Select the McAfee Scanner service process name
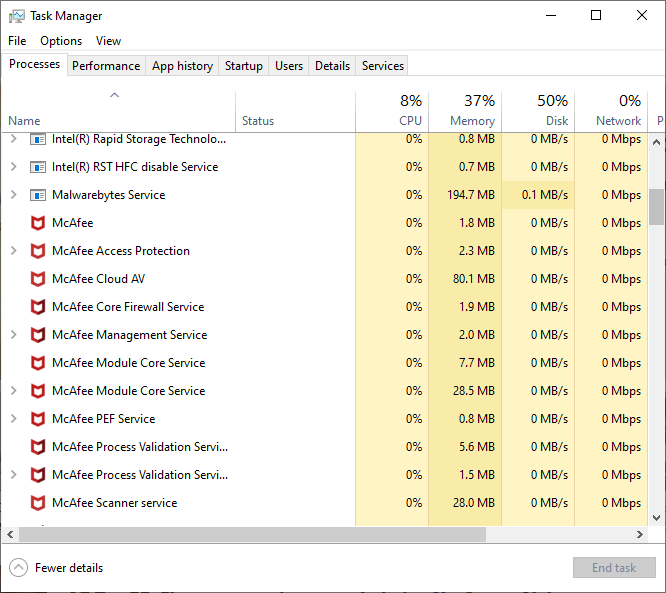The height and width of the screenshot is (593, 666). [115, 503]
